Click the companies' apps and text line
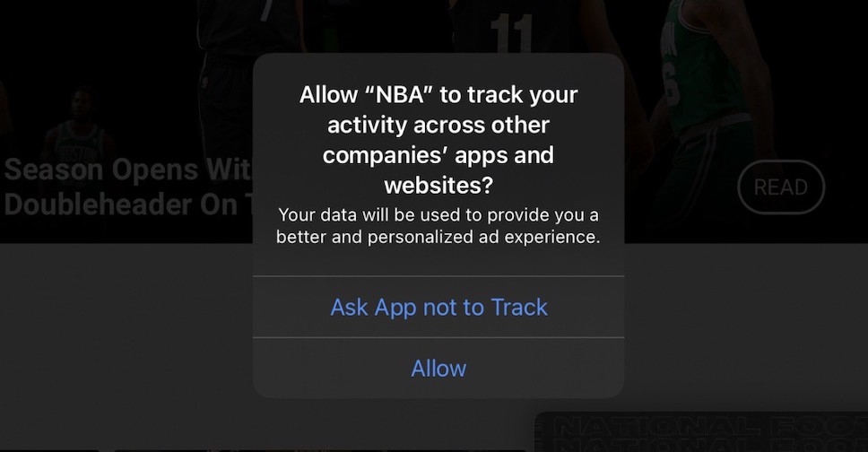 pos(438,155)
